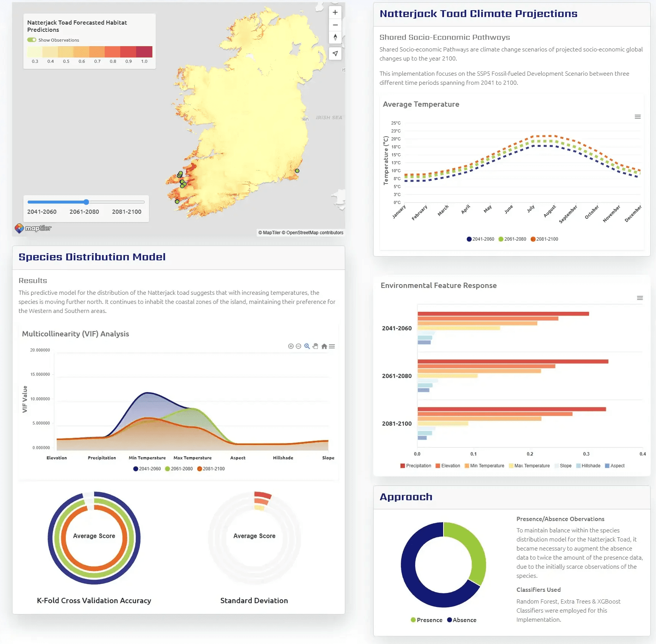This screenshot has width=656, height=644.
Task: Zoom in on VIF Analysis chart
Action: (291, 346)
